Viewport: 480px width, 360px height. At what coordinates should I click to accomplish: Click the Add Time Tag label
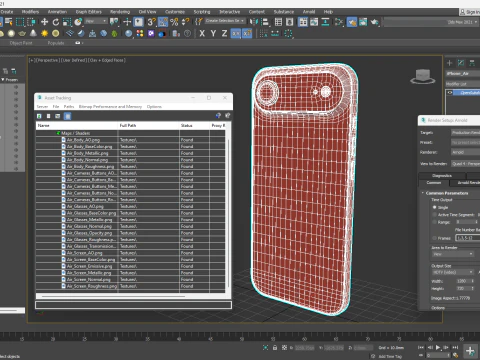pyautogui.click(x=390, y=356)
